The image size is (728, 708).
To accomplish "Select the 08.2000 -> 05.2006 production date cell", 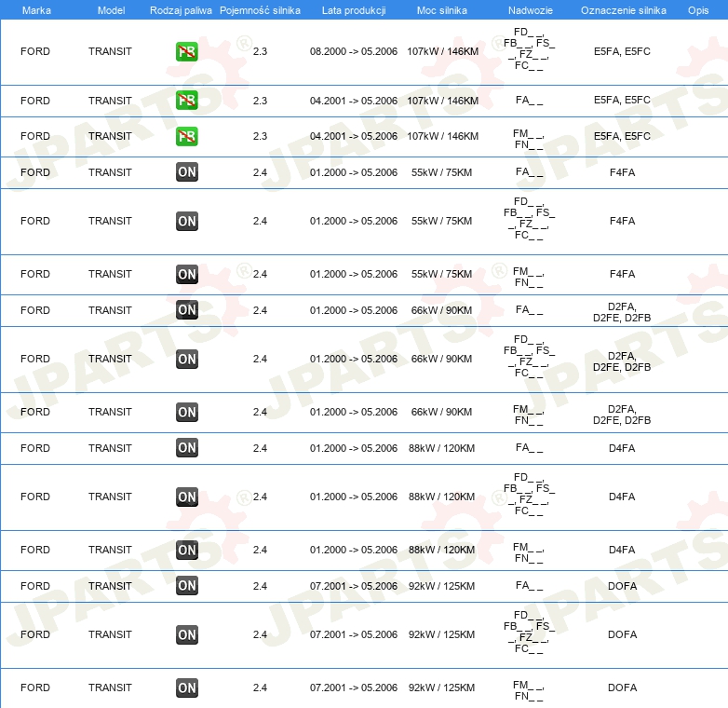I will coord(353,52).
